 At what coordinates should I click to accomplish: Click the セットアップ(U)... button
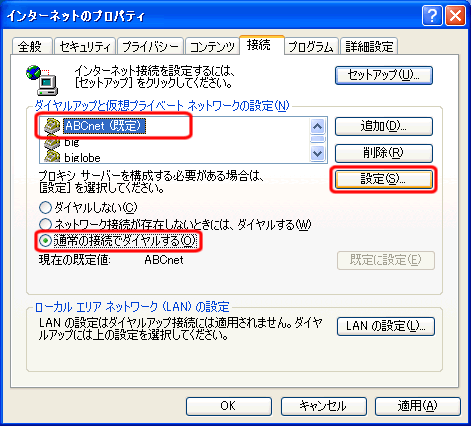(x=384, y=75)
